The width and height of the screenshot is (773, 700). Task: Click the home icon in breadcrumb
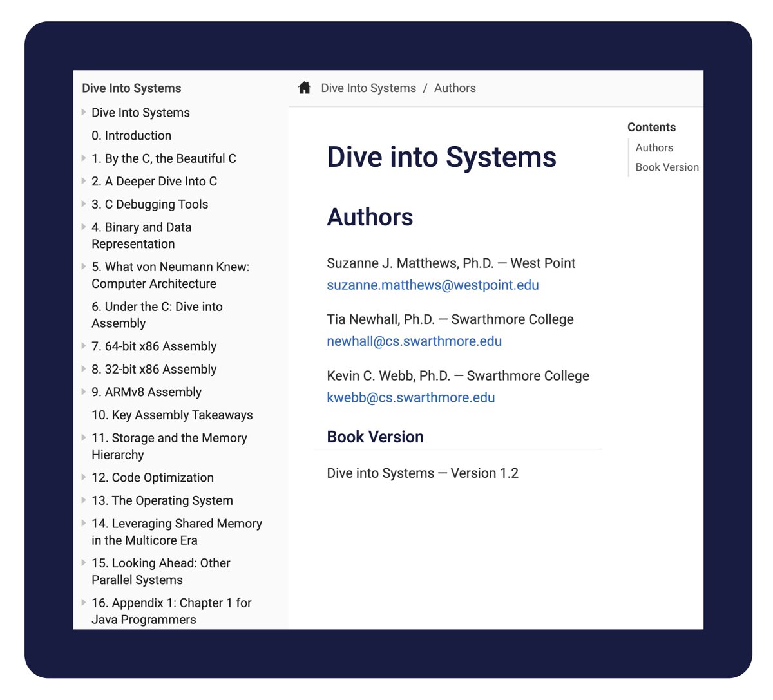coord(305,88)
